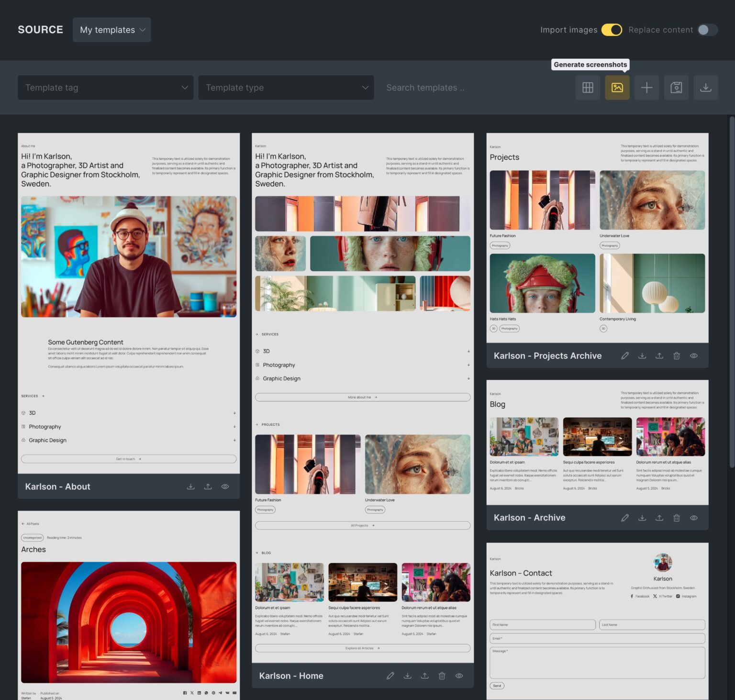Viewport: 735px width, 700px height.
Task: Edit the Karlson - Projects Archive template
Action: point(625,356)
